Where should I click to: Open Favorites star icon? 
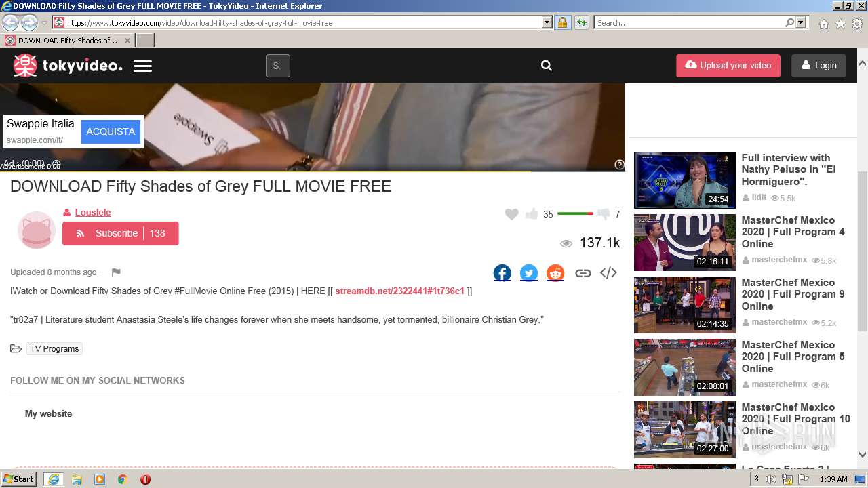click(x=840, y=24)
